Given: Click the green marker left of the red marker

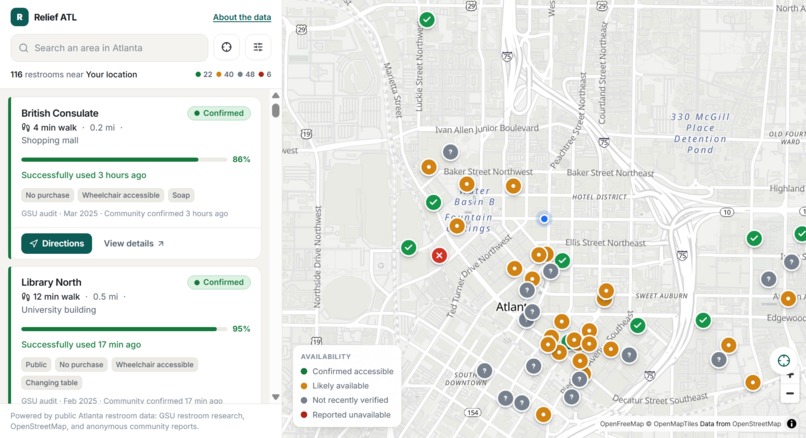Looking at the screenshot, I should coord(409,248).
